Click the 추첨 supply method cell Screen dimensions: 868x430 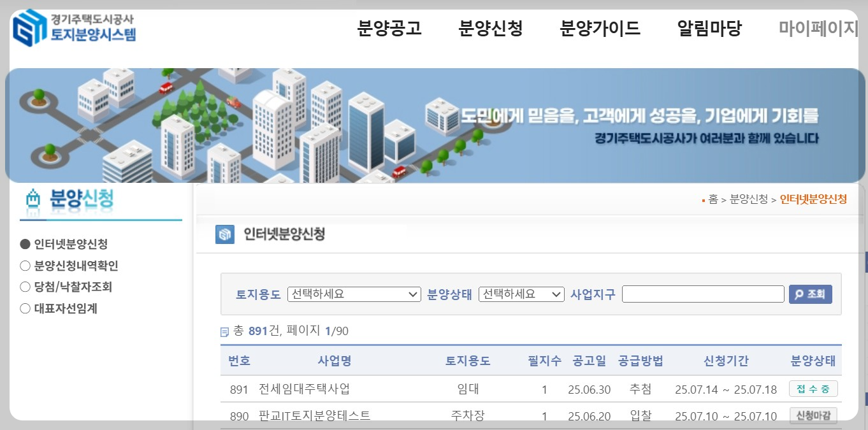[640, 389]
